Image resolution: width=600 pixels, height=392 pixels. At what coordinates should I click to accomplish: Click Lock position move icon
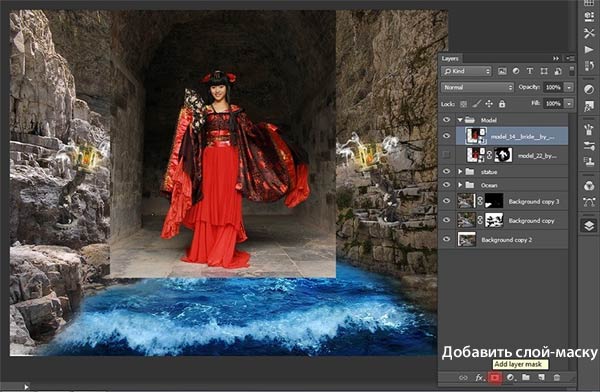click(489, 104)
